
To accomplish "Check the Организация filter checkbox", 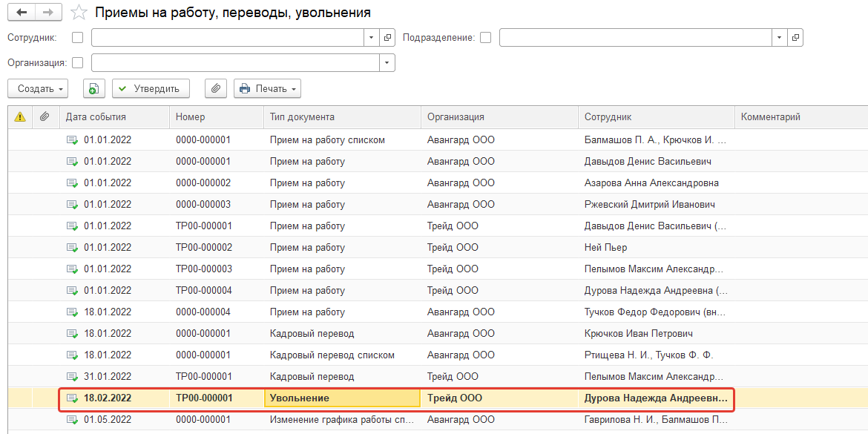I will point(77,63).
